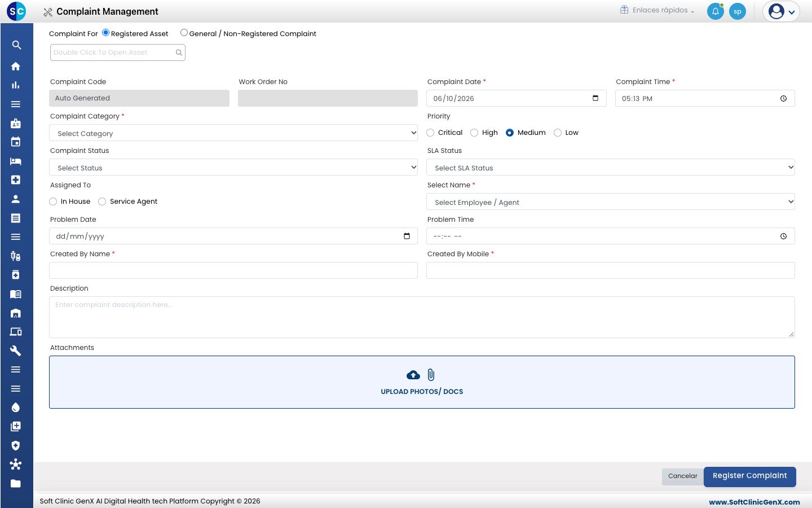
Task: Open the open-book icon in sidebar
Action: tap(16, 294)
